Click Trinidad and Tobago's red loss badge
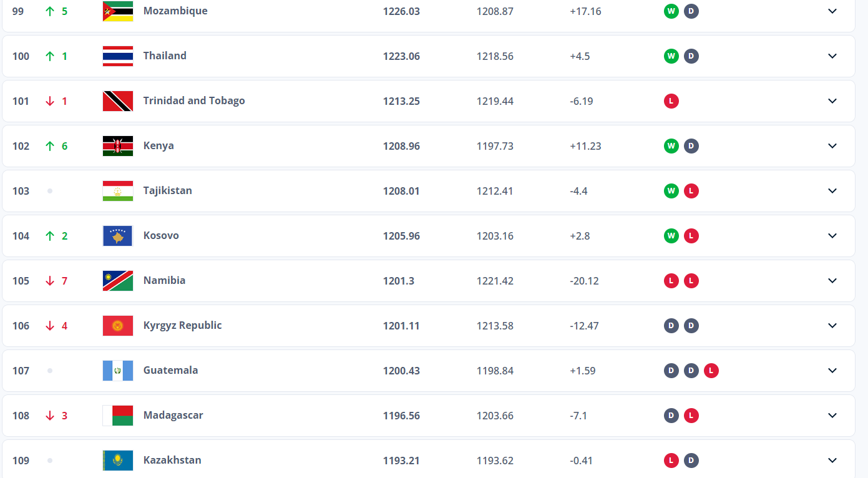868x478 pixels. coord(671,101)
